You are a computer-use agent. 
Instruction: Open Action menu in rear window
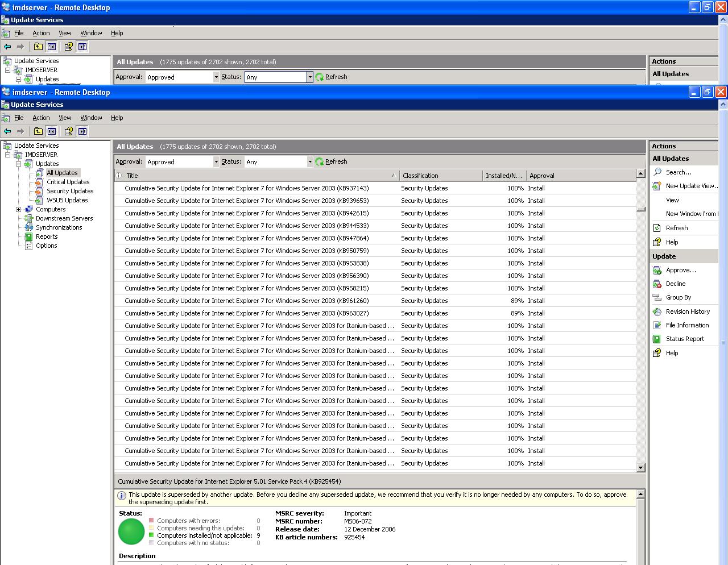tap(41, 33)
